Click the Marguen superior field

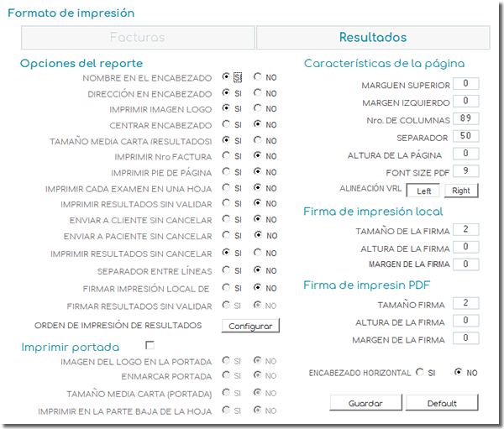click(465, 84)
